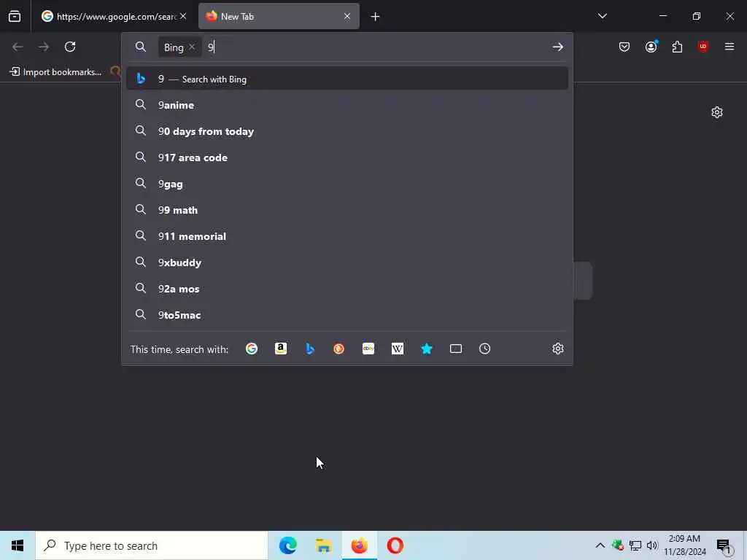
Task: Open the network status tray icon
Action: tap(635, 545)
